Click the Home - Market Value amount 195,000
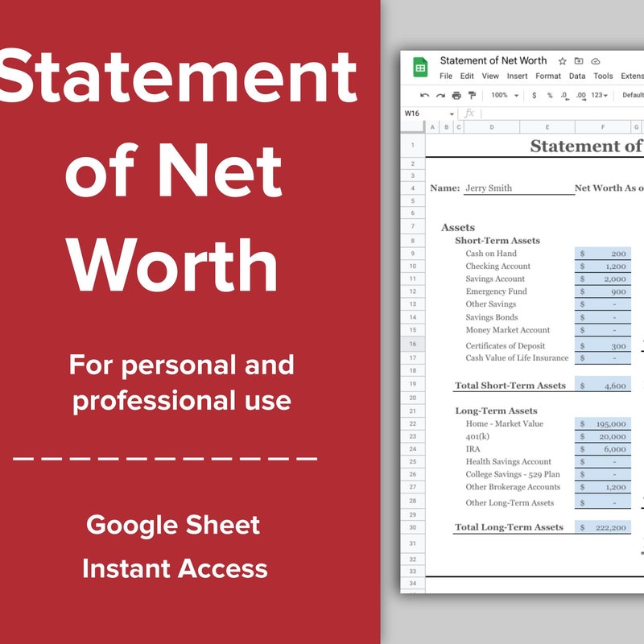 [x=602, y=424]
